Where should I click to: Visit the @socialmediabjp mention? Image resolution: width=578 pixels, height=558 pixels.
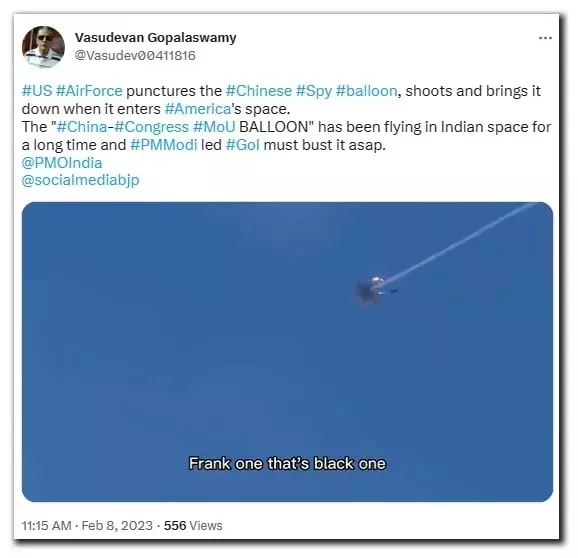coord(80,180)
